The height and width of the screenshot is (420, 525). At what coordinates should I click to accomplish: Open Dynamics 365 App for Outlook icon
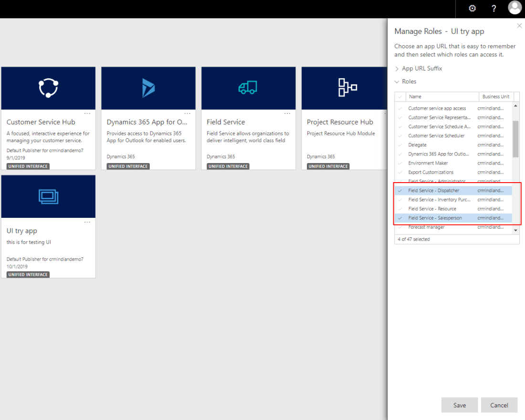coord(148,88)
